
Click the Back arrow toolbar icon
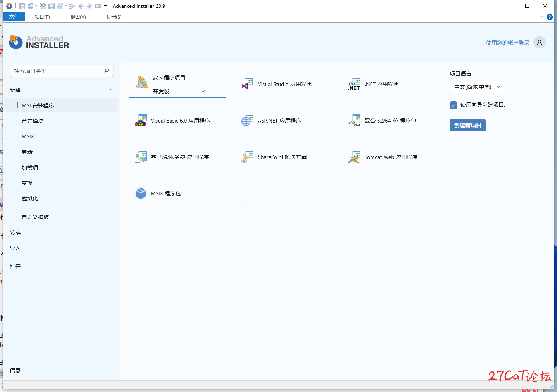pyautogui.click(x=81, y=6)
